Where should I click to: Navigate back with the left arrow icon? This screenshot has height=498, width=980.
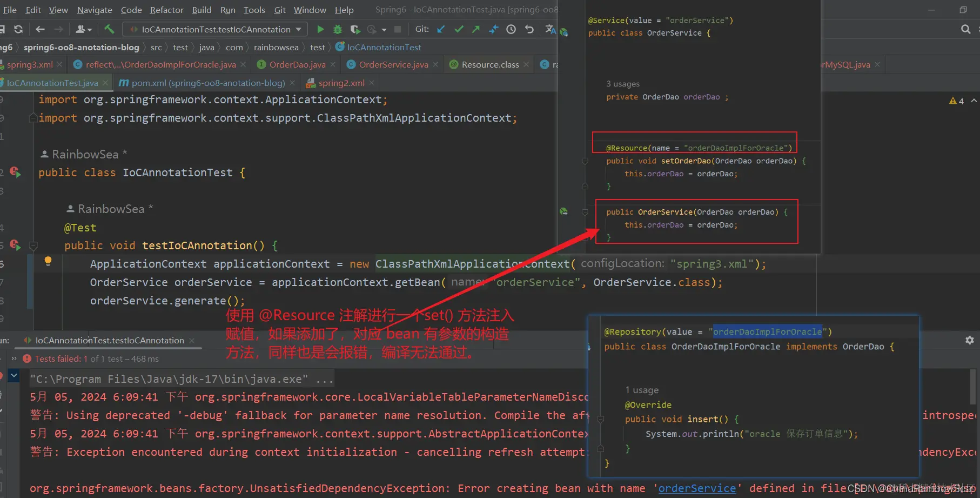click(x=40, y=29)
